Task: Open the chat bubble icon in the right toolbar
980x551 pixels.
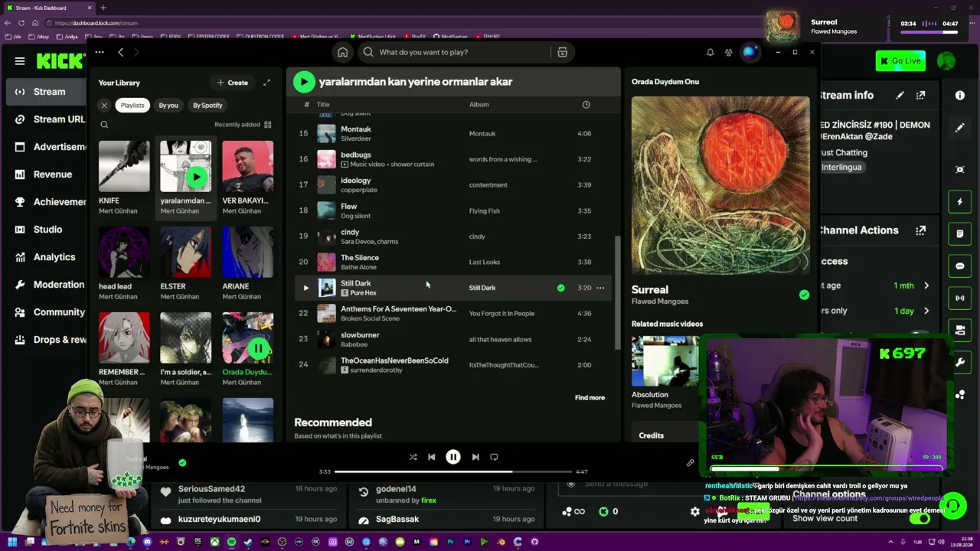Action: coord(960,266)
